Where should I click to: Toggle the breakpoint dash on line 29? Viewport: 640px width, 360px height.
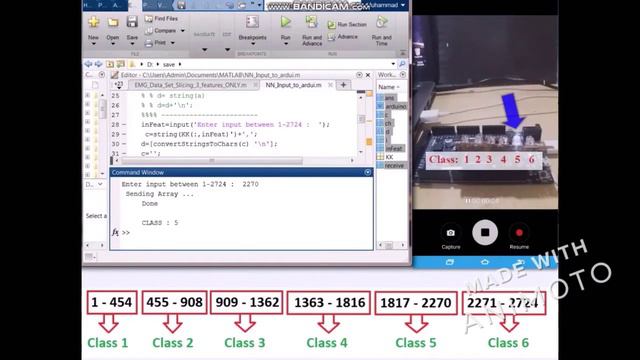coord(124,134)
